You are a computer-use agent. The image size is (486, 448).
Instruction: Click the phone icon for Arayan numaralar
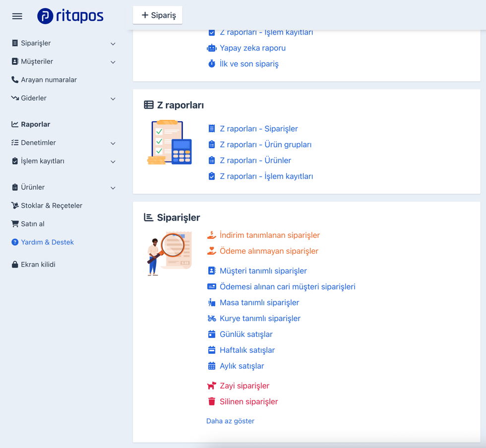(x=15, y=80)
